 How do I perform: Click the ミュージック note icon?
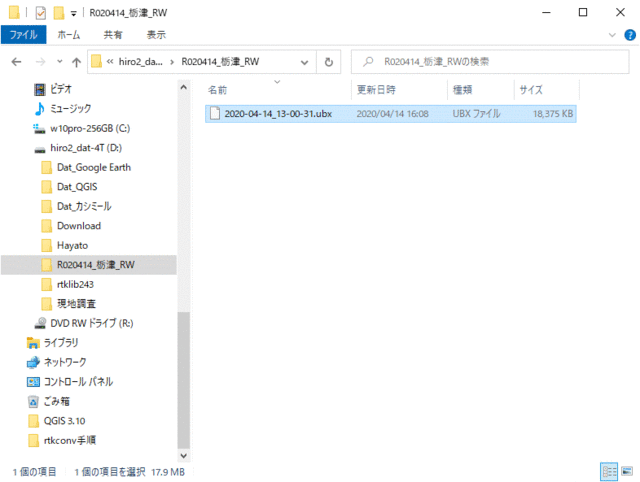click(40, 109)
